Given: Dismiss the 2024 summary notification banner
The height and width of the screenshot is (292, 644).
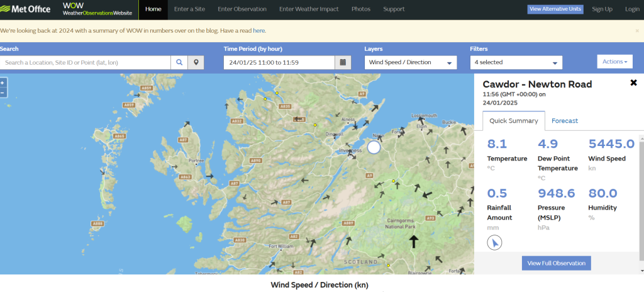Looking at the screenshot, I should tap(636, 30).
